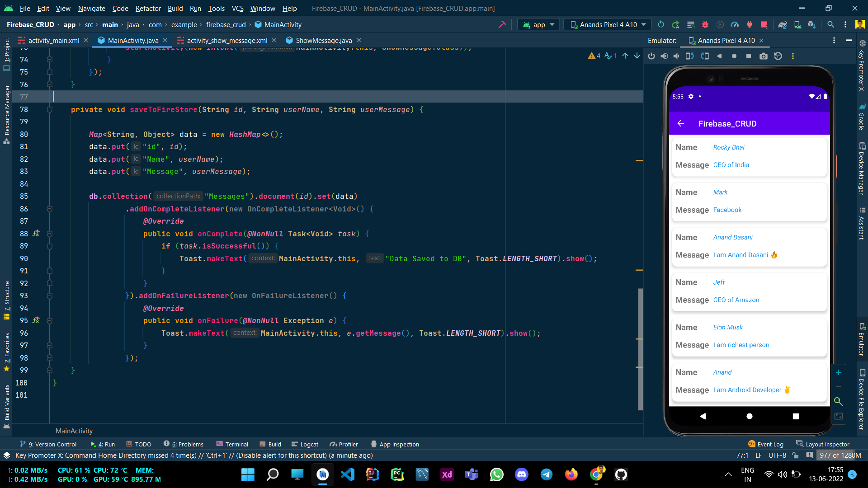Profile the app with the profiler icon
The width and height of the screenshot is (868, 488).
pyautogui.click(x=735, y=24)
